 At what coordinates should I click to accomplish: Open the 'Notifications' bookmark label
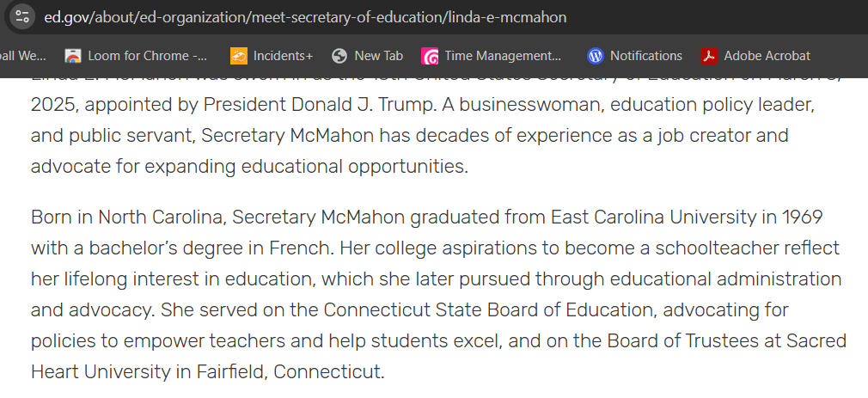click(x=645, y=56)
